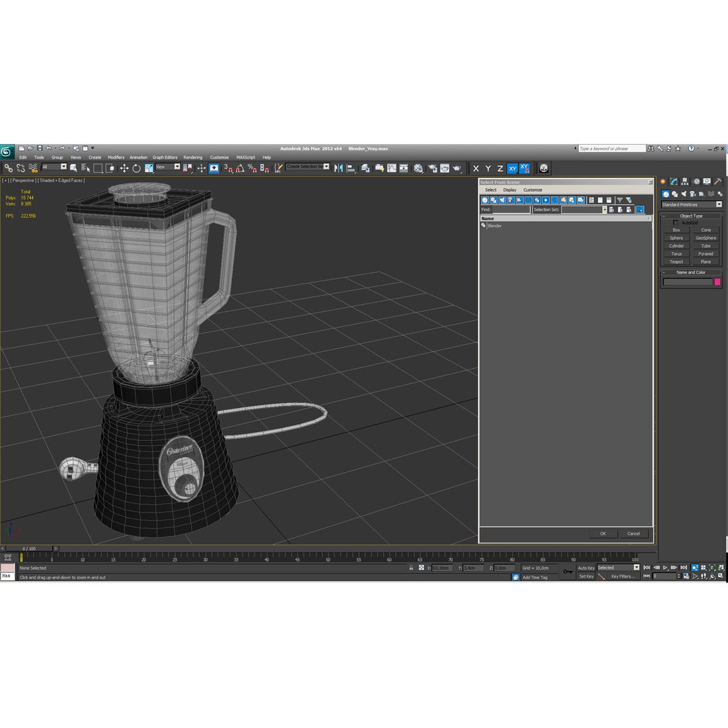Open the Hierarchy command panel tab

685,181
